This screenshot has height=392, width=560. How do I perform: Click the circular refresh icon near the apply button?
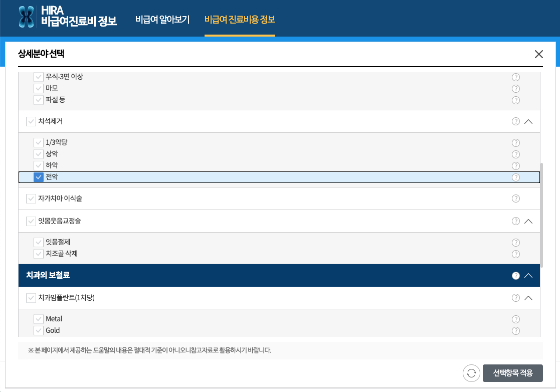click(471, 373)
